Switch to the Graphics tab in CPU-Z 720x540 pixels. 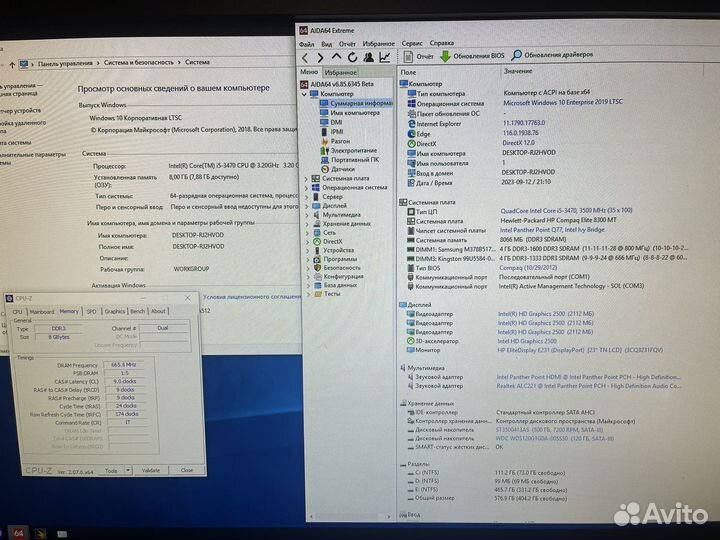[114, 311]
